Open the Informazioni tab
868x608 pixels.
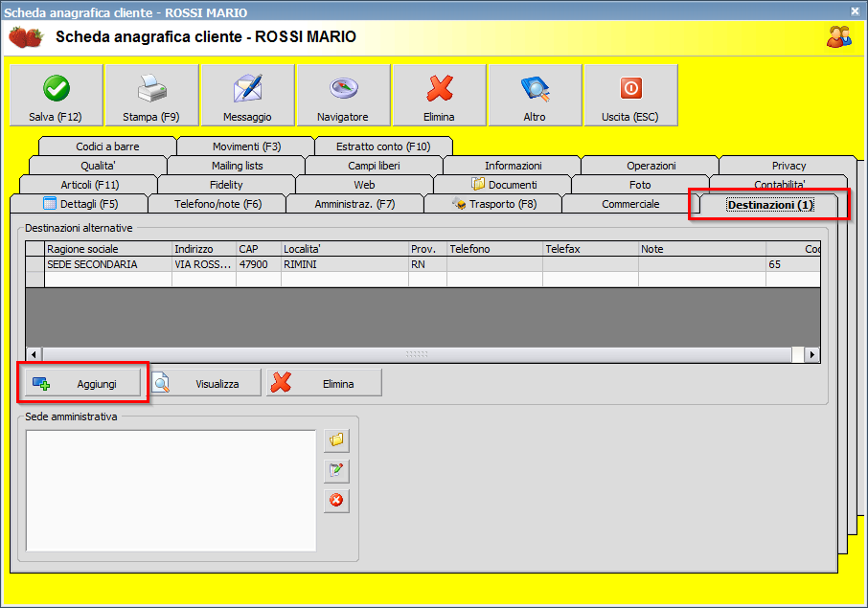coord(513,166)
